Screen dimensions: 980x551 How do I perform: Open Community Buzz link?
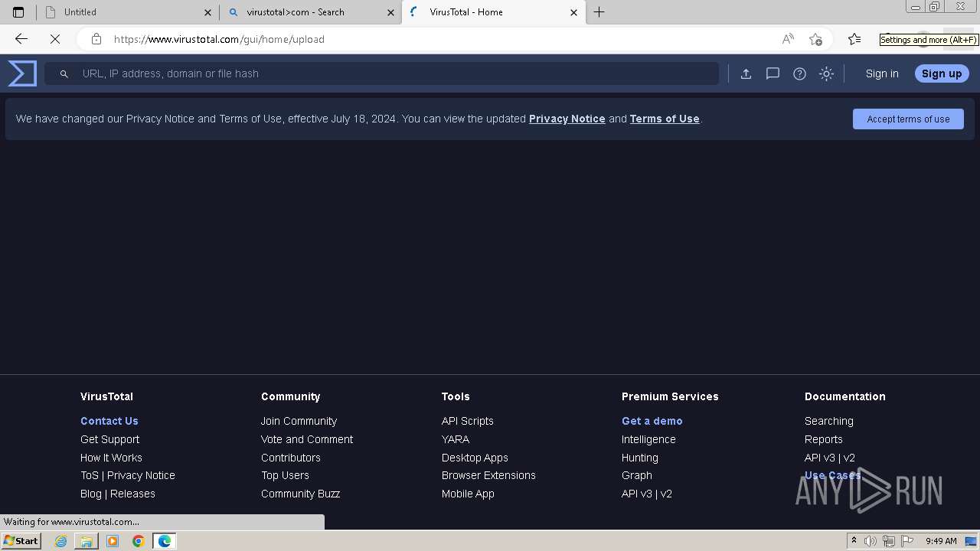click(300, 494)
